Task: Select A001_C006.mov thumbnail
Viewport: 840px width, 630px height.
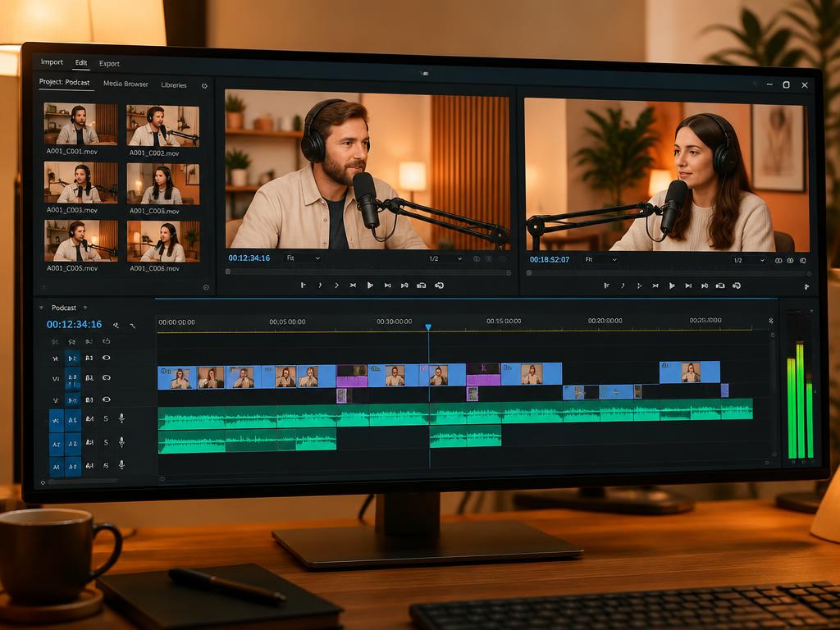Action: point(163,241)
